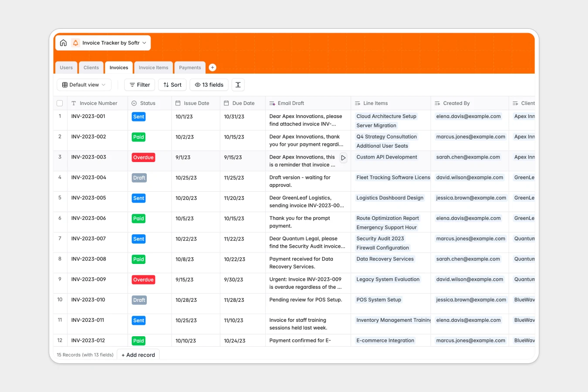The image size is (588, 392).
Task: Click the plus icon to add a new table
Action: click(x=213, y=67)
